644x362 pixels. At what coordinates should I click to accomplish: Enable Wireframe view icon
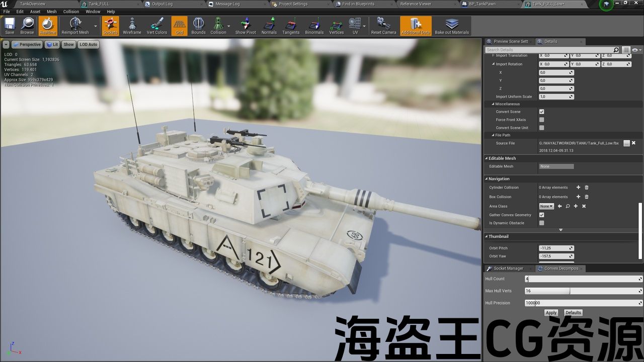click(x=132, y=26)
